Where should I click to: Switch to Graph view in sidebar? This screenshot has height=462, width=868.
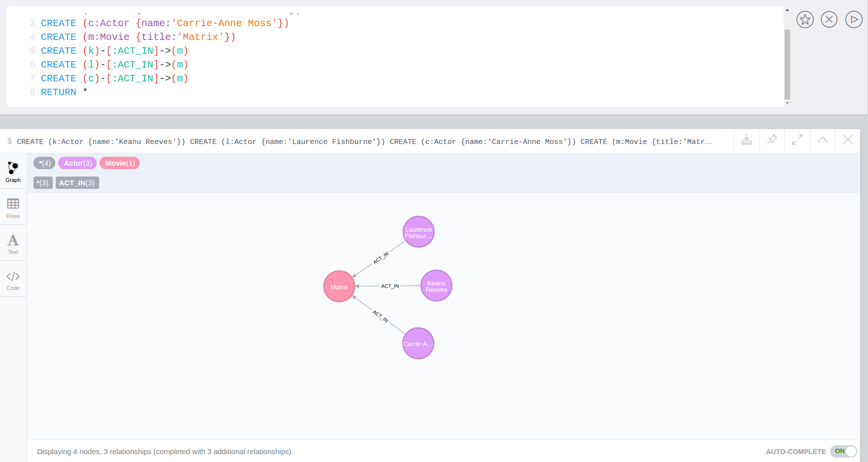click(x=13, y=171)
